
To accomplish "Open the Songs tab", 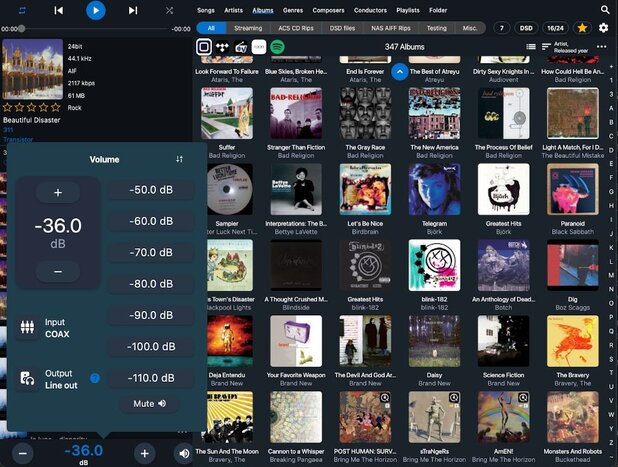I will coord(206,10).
